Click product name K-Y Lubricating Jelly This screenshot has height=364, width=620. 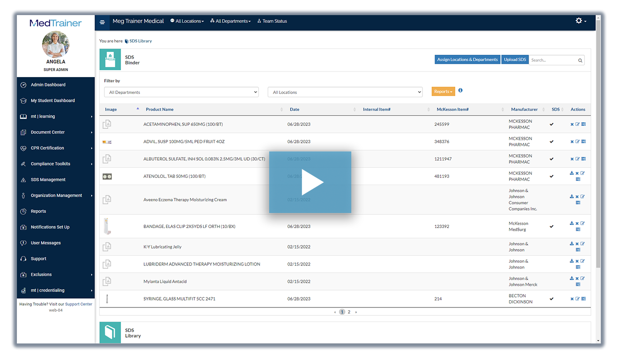162,247
